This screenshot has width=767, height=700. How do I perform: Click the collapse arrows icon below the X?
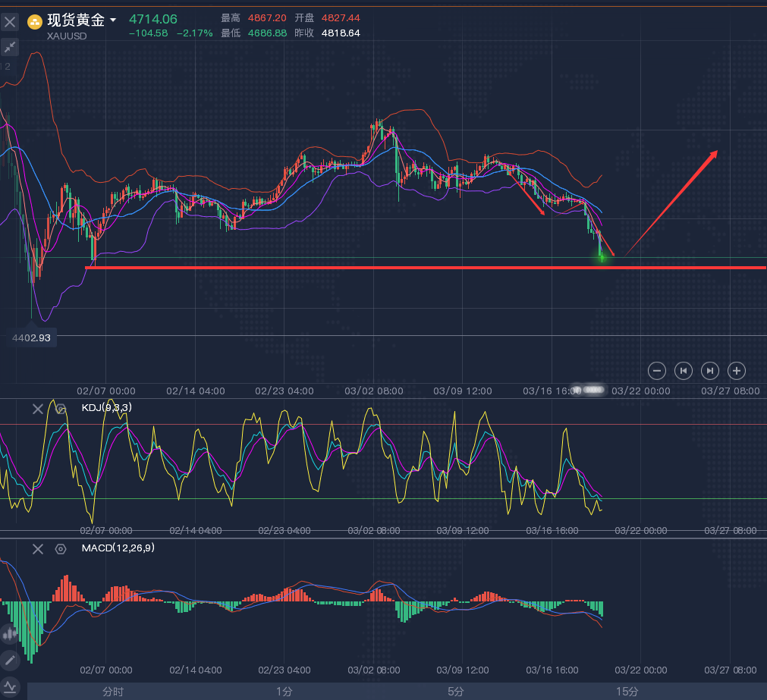coord(10,47)
